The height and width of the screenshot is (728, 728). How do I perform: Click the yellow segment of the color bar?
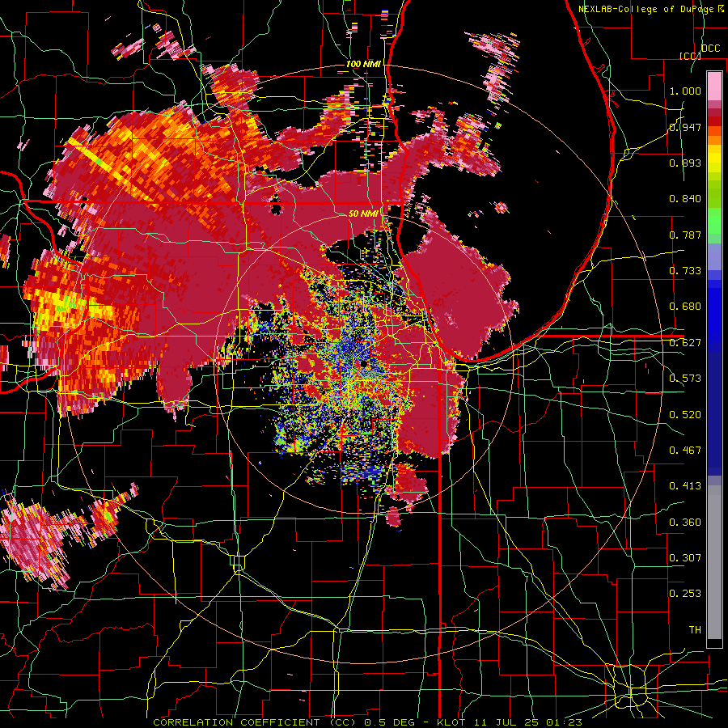tap(714, 159)
